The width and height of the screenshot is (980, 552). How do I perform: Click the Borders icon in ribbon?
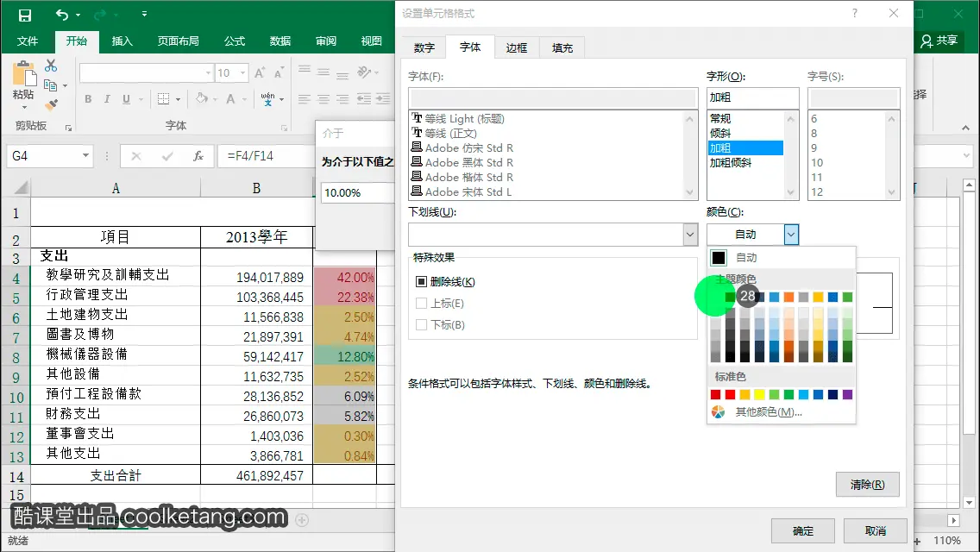coord(164,99)
